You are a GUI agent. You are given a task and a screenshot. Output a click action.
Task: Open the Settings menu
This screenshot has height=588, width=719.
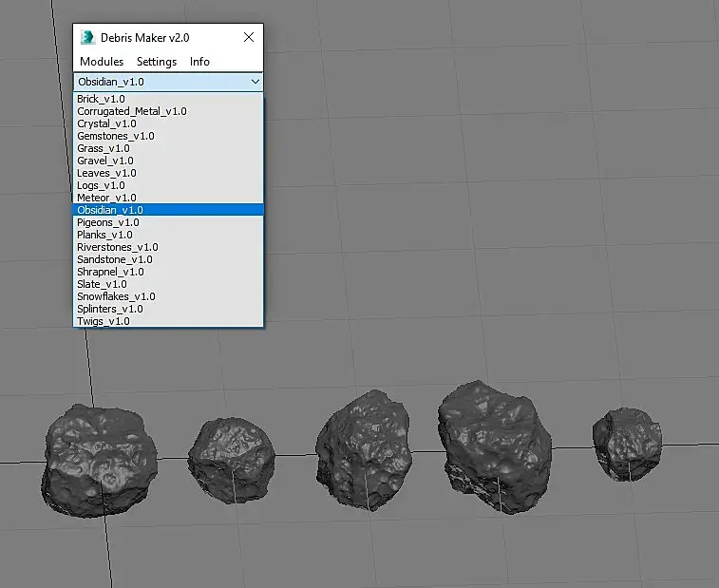(157, 62)
